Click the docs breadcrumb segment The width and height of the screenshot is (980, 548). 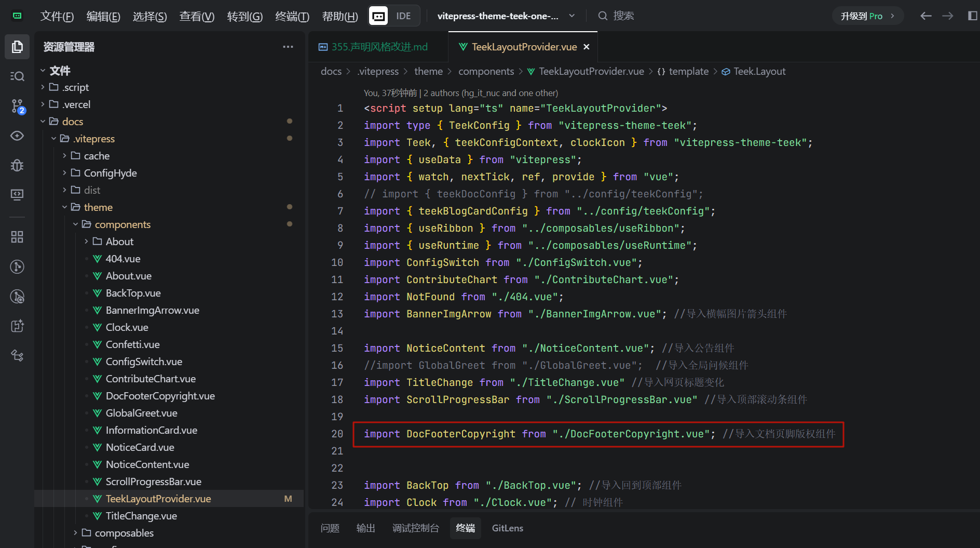tap(331, 71)
